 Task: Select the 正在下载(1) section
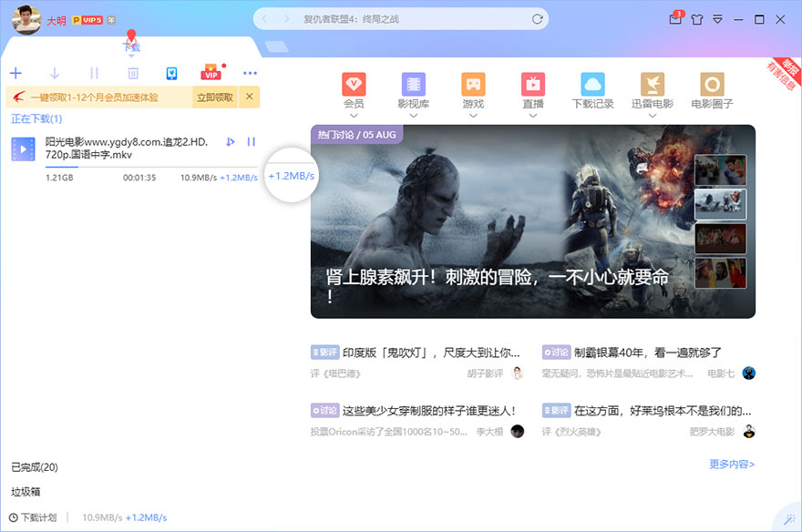coord(36,118)
